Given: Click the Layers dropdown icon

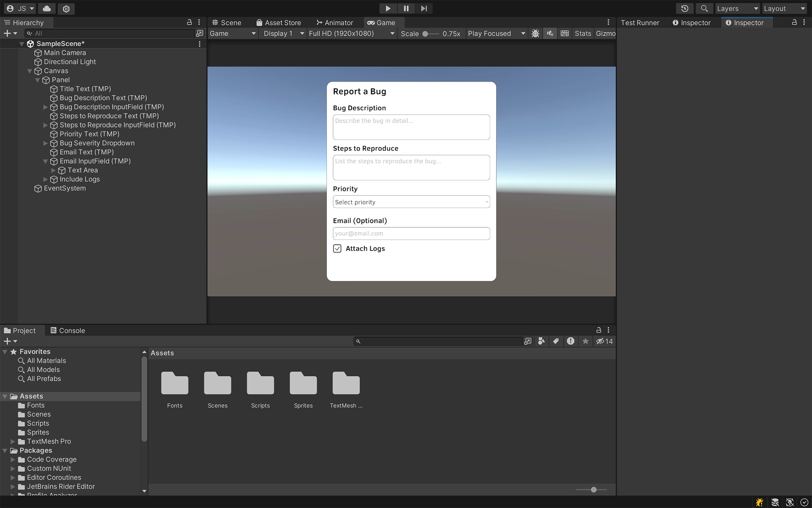Looking at the screenshot, I should click(755, 8).
